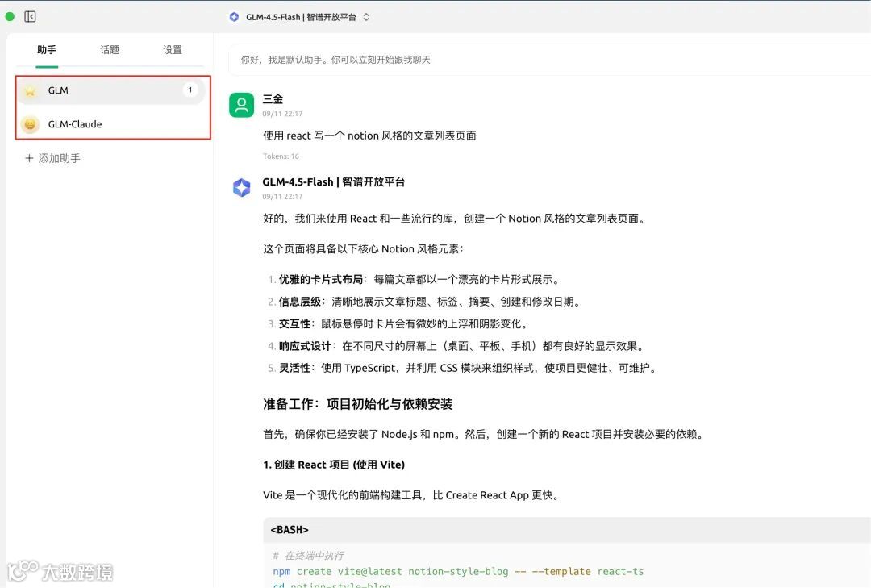Viewport: 871px width, 588px height.
Task: Click the green user avatar of 三金
Action: coord(242,105)
